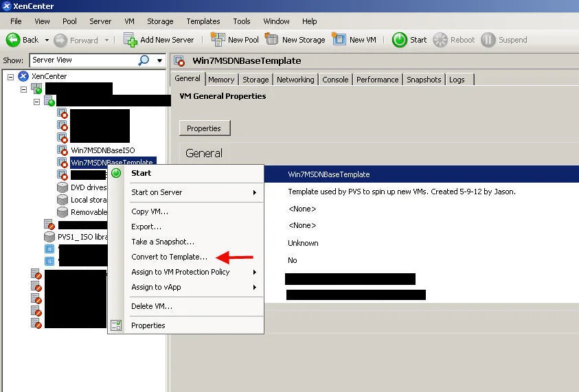
Task: Switch to the Networking tab
Action: (295, 80)
